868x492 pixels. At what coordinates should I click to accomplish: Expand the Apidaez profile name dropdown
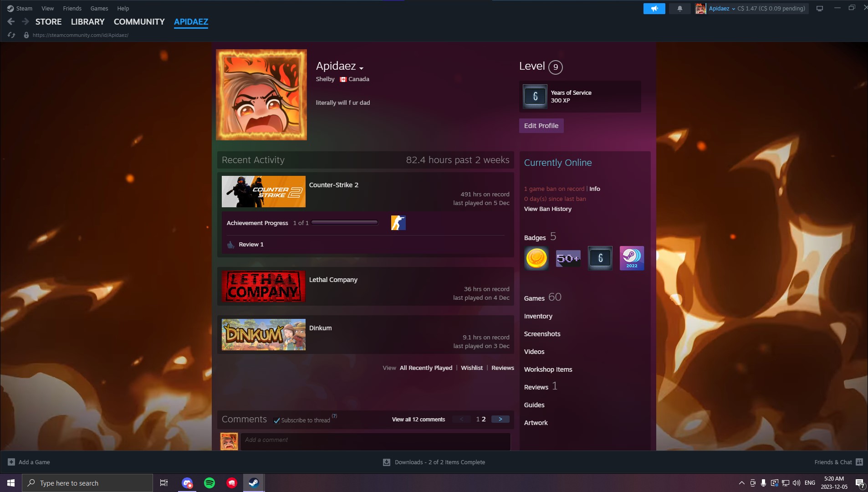pos(361,68)
